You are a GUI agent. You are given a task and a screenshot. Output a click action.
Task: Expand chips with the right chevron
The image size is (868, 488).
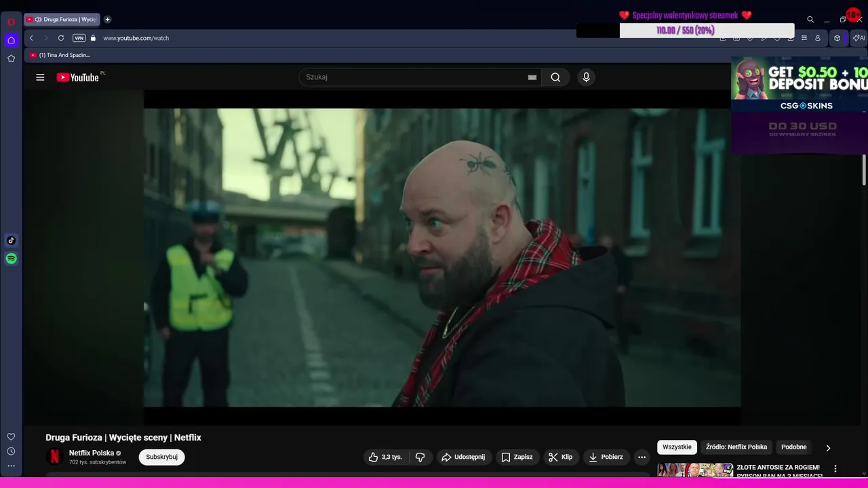coord(828,448)
